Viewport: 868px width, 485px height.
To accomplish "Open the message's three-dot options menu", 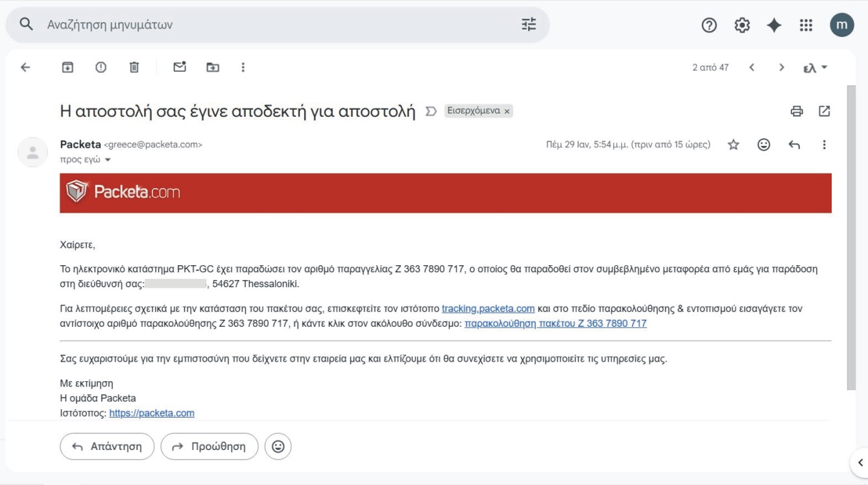I will tap(825, 145).
